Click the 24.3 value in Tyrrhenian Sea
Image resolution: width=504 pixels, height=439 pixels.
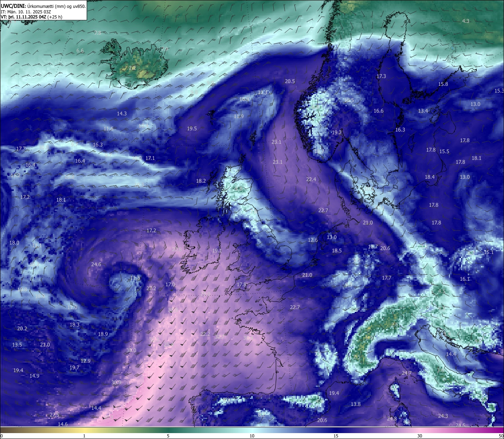click(x=443, y=416)
